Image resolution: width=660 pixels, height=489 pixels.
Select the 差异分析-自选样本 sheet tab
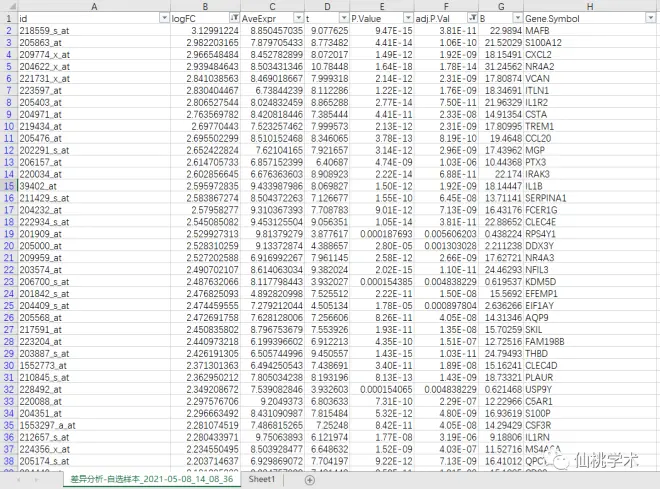click(152, 479)
